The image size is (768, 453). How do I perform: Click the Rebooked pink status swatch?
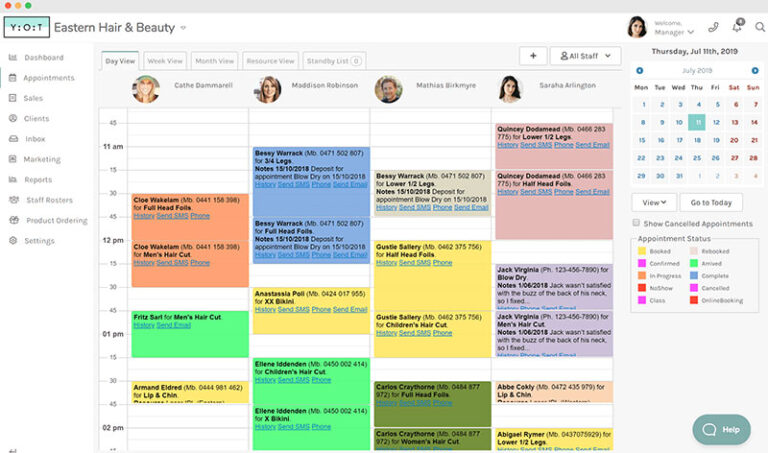point(694,251)
